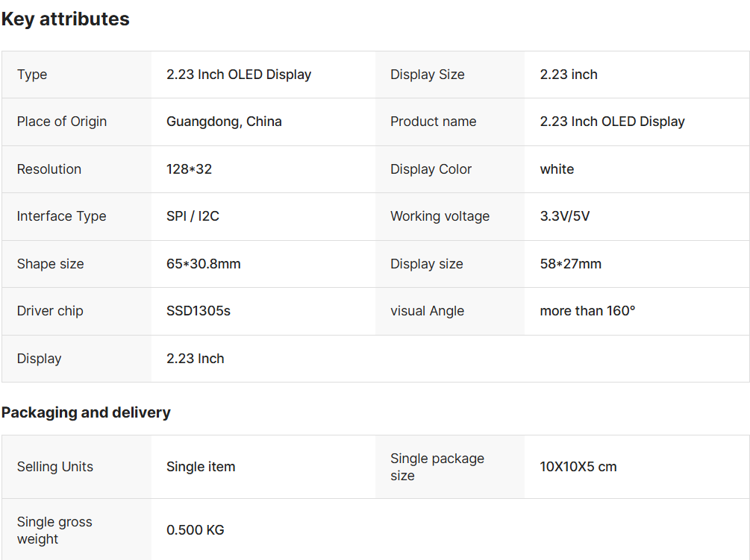The image size is (750, 560).
Task: Click the 0.500 KG gross weight value
Action: point(195,530)
